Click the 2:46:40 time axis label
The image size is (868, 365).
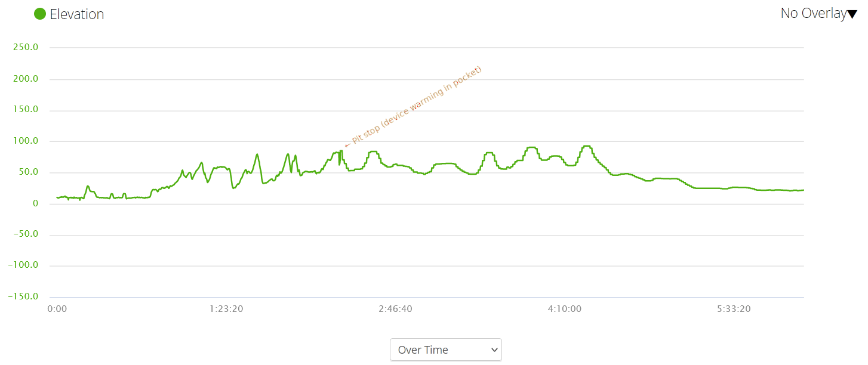pyautogui.click(x=396, y=308)
